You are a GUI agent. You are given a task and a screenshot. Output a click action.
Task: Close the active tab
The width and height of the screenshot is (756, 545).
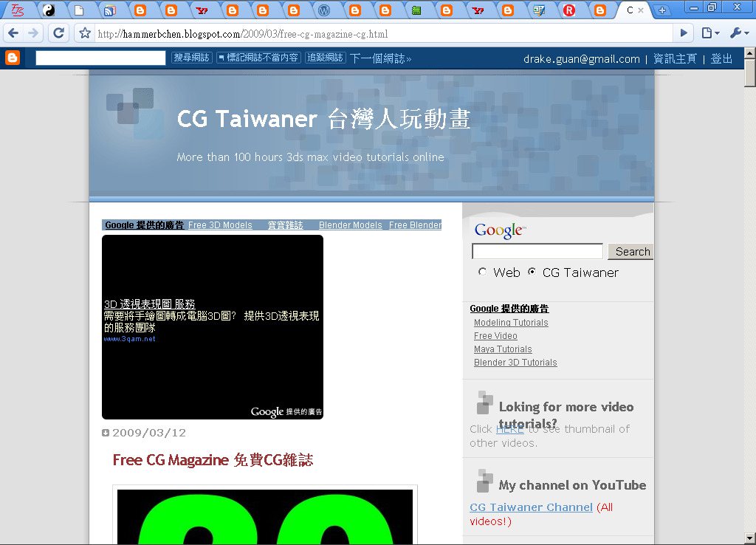tap(641, 10)
